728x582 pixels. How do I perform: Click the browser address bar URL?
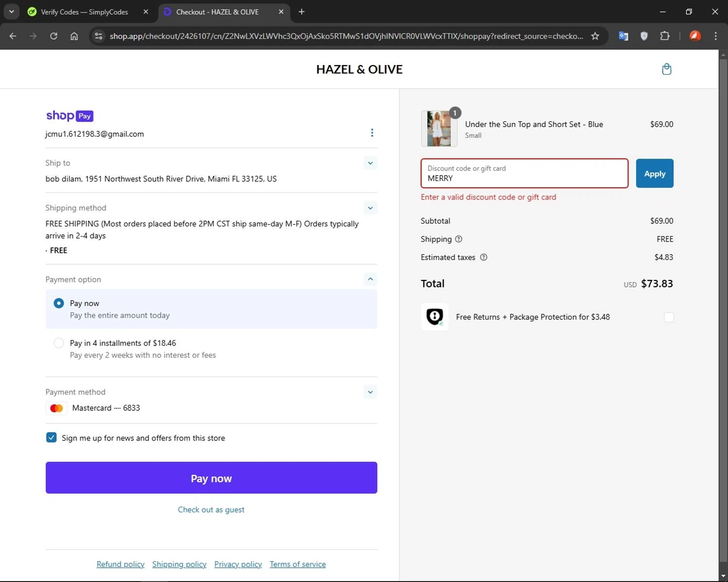pos(346,36)
